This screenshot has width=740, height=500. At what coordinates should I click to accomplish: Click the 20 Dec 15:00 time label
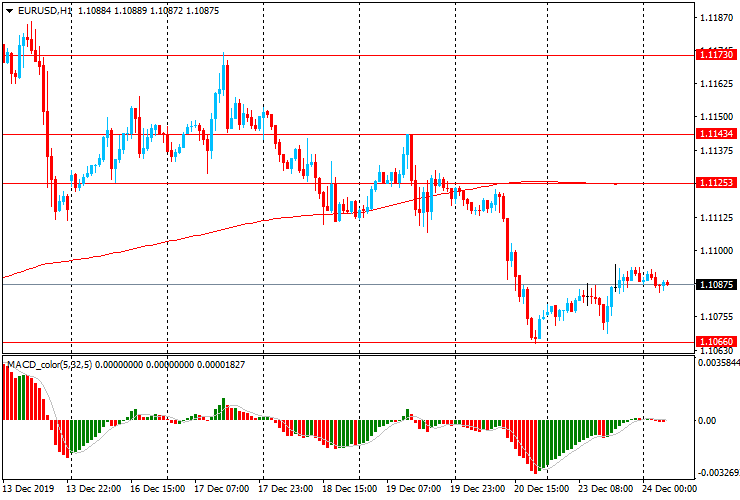[x=542, y=488]
